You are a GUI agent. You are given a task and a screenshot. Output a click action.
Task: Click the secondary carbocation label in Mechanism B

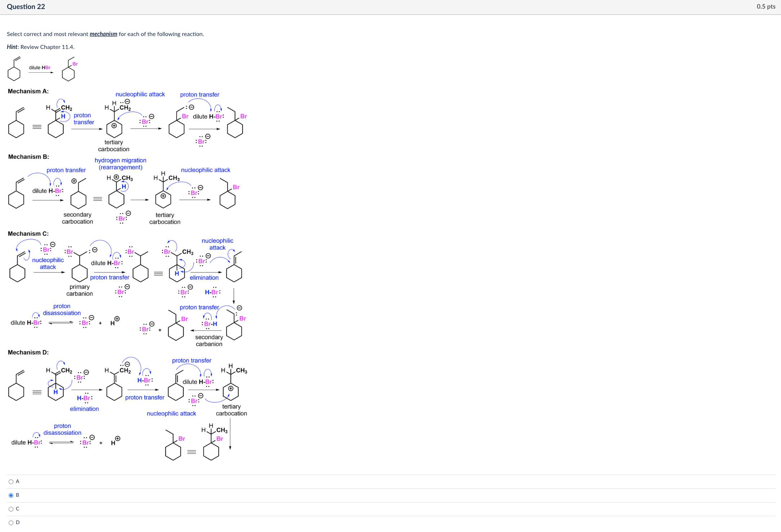click(x=77, y=218)
